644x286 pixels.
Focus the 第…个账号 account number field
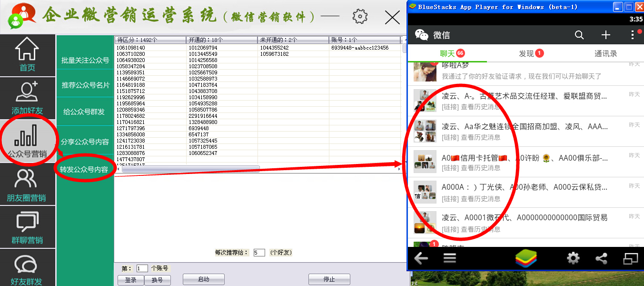click(x=142, y=268)
